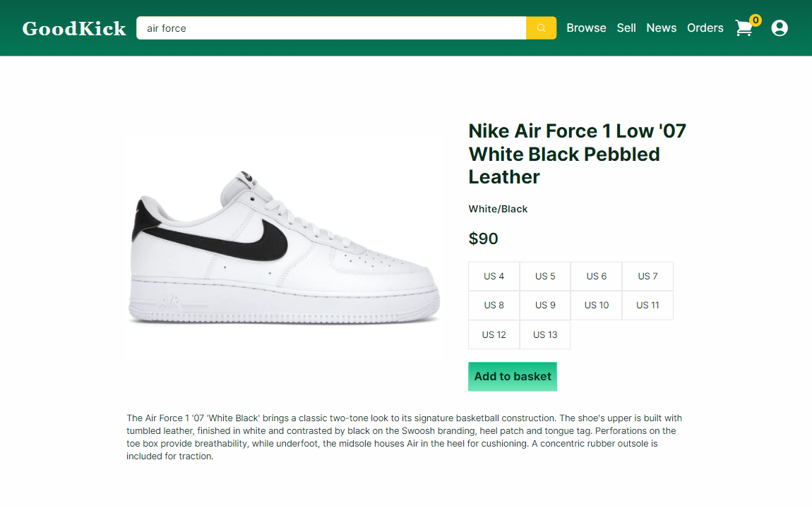Go to the Browse page
This screenshot has width=812, height=508.
pos(586,28)
